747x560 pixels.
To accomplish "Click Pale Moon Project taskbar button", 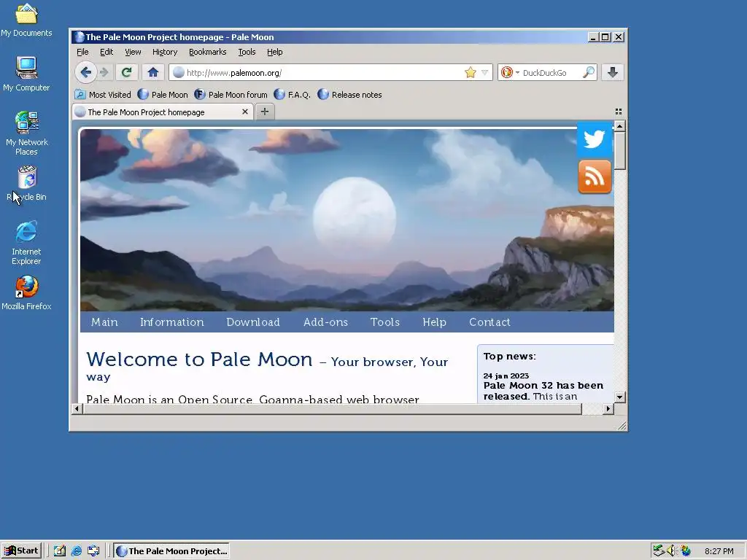I will click(171, 551).
